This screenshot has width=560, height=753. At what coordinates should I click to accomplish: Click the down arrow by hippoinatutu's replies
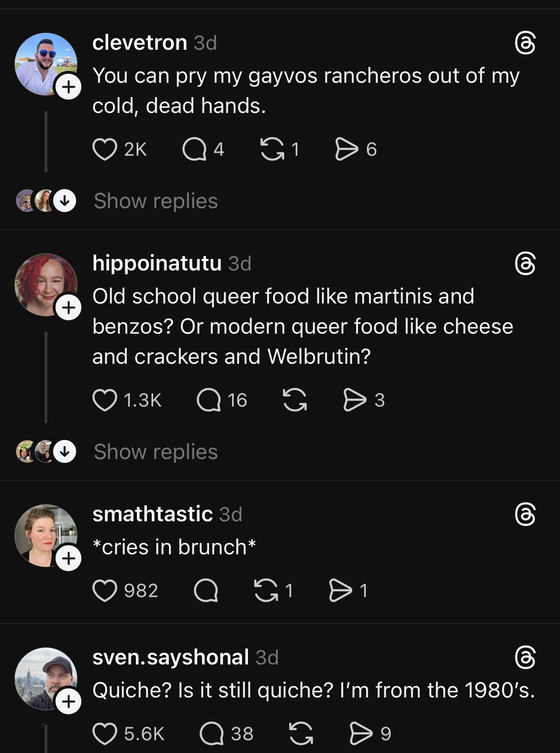pos(64,452)
